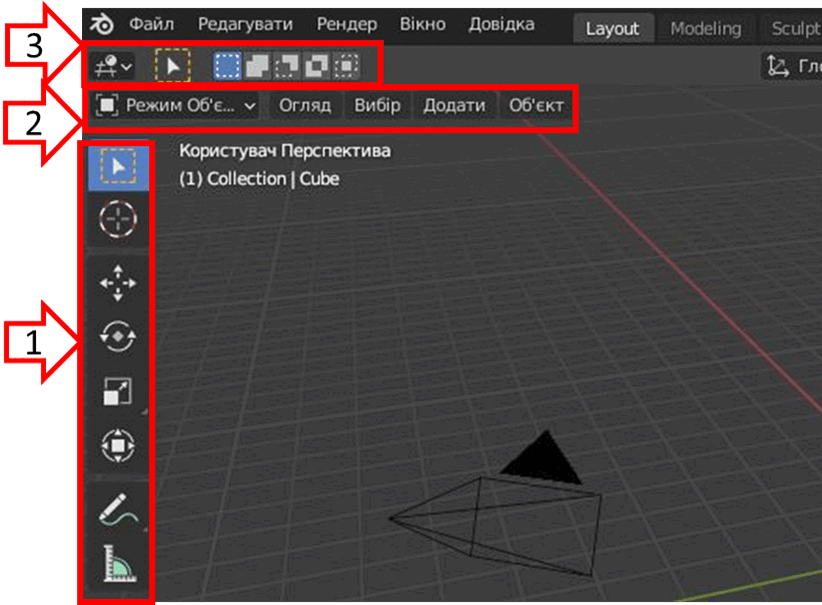Select the Rotate tool
The height and width of the screenshot is (605, 822).
[118, 337]
